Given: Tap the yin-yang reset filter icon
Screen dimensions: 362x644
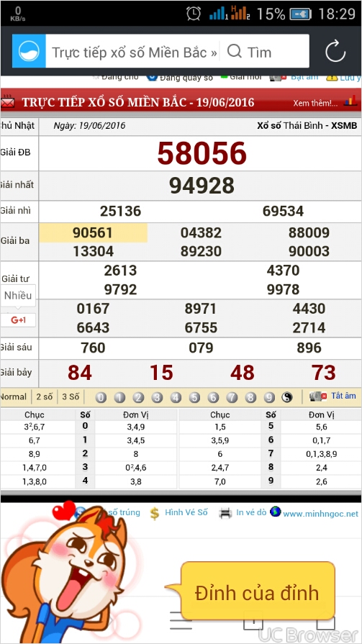Looking at the screenshot, I should 287,397.
